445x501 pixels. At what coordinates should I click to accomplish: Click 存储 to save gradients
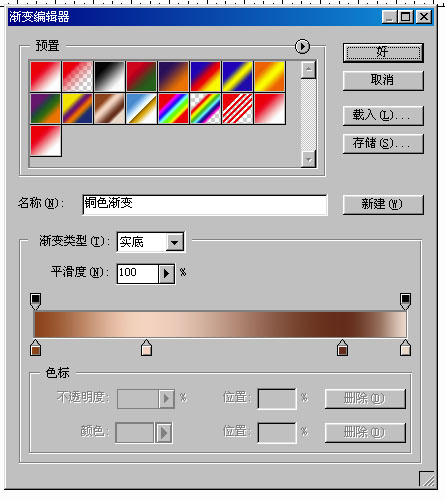point(383,144)
